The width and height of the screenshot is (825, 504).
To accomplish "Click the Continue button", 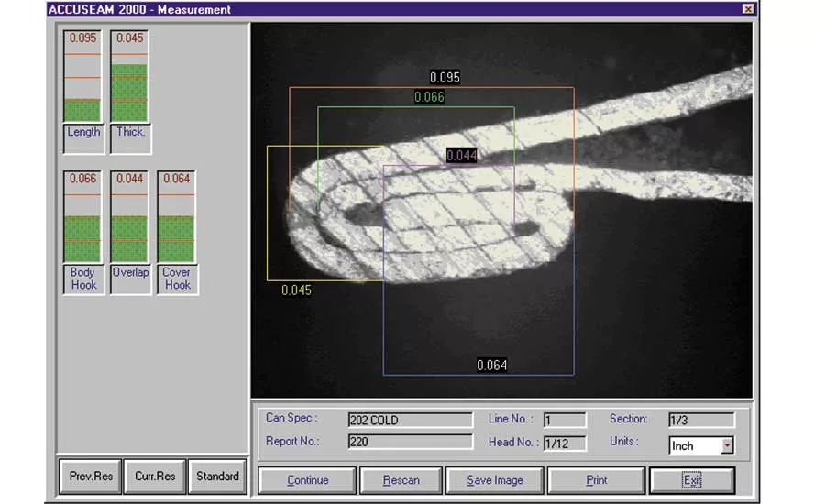I will coord(307,480).
